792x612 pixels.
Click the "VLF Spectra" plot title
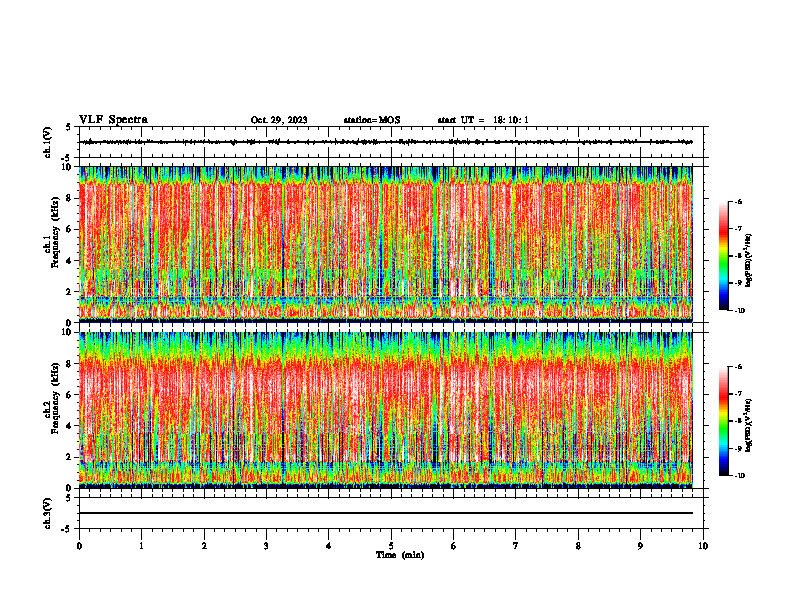(113, 120)
